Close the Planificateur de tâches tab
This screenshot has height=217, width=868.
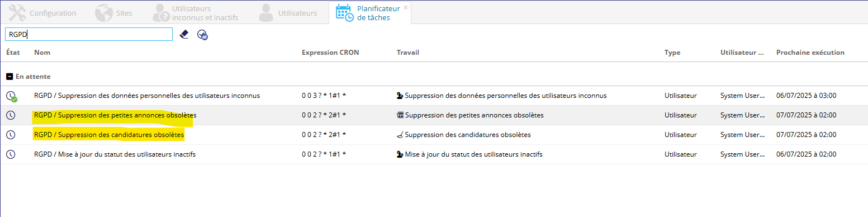click(405, 8)
